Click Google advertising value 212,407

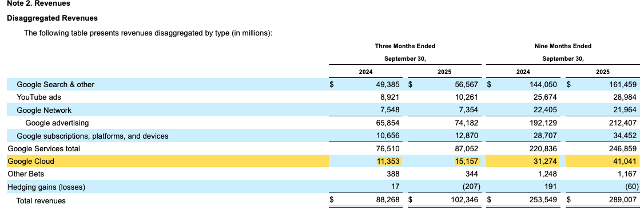point(623,123)
